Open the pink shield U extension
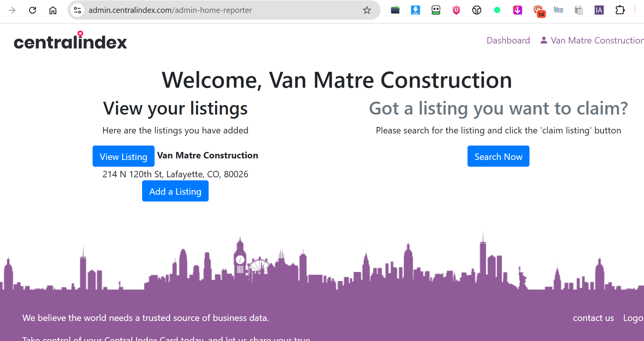Screen dimensions: 644x341 [x=456, y=10]
